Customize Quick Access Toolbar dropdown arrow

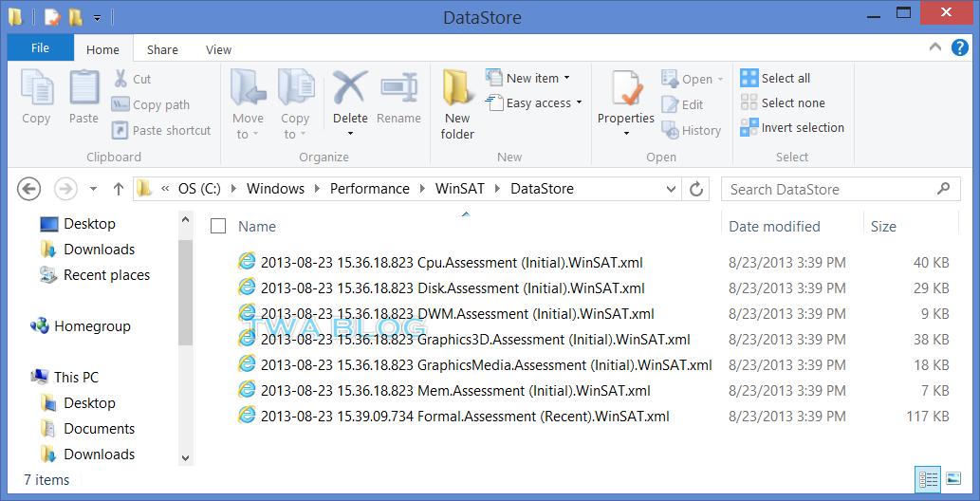[97, 17]
